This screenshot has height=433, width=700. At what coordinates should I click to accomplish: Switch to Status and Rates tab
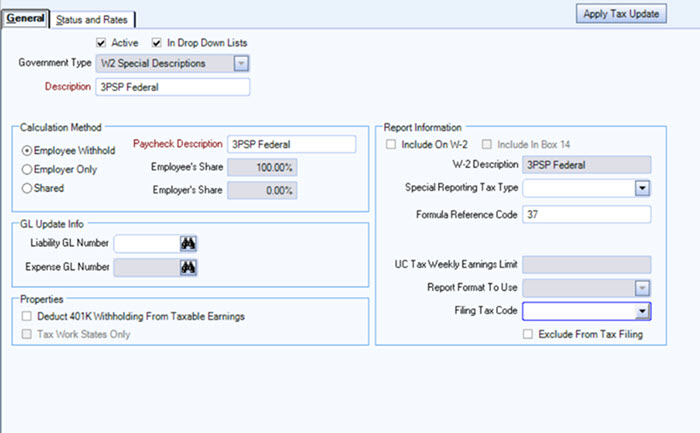point(94,19)
